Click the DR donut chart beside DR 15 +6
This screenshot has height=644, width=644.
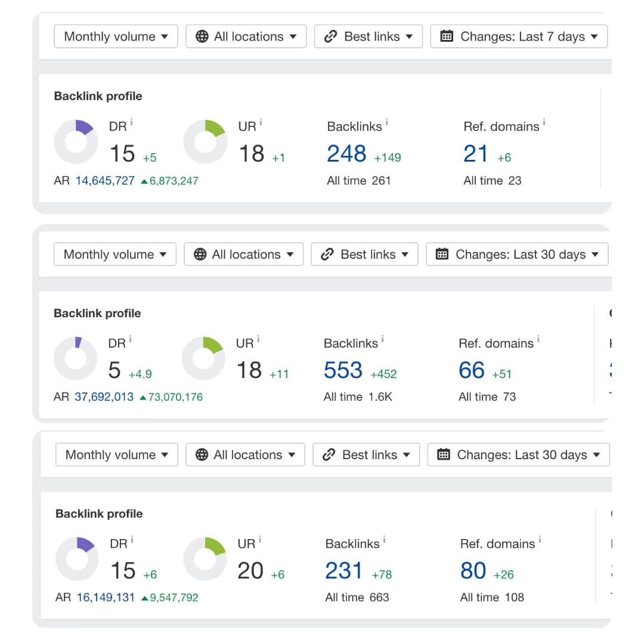coord(77,559)
